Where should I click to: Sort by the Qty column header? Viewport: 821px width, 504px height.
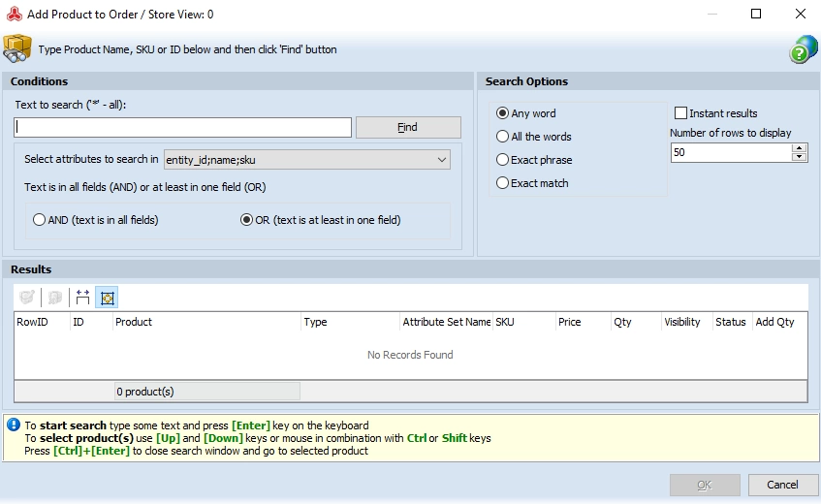636,322
